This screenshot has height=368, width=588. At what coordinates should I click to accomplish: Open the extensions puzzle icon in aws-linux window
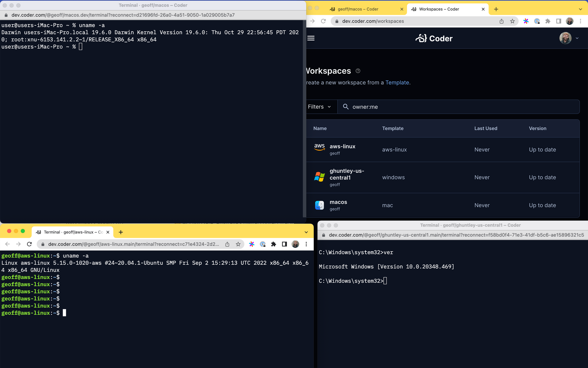coord(273,244)
